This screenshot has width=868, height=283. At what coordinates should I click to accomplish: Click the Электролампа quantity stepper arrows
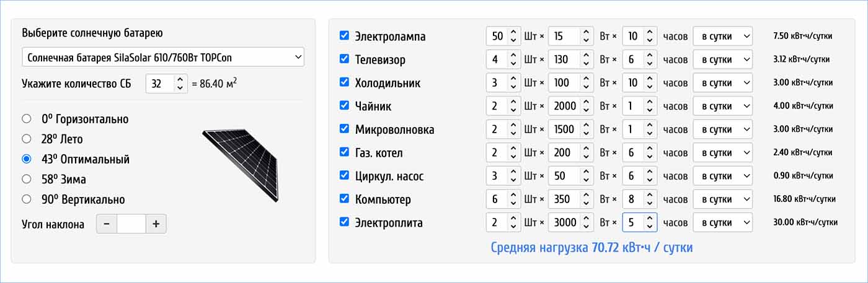click(x=513, y=36)
